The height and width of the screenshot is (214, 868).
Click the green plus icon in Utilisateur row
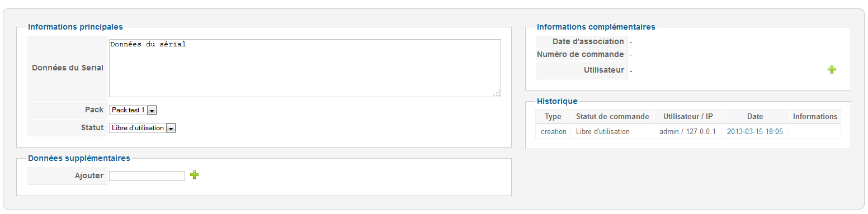point(832,69)
